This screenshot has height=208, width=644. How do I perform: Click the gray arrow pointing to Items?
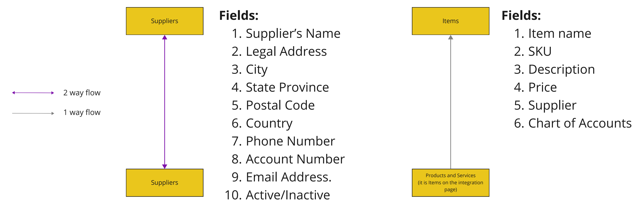point(450,102)
